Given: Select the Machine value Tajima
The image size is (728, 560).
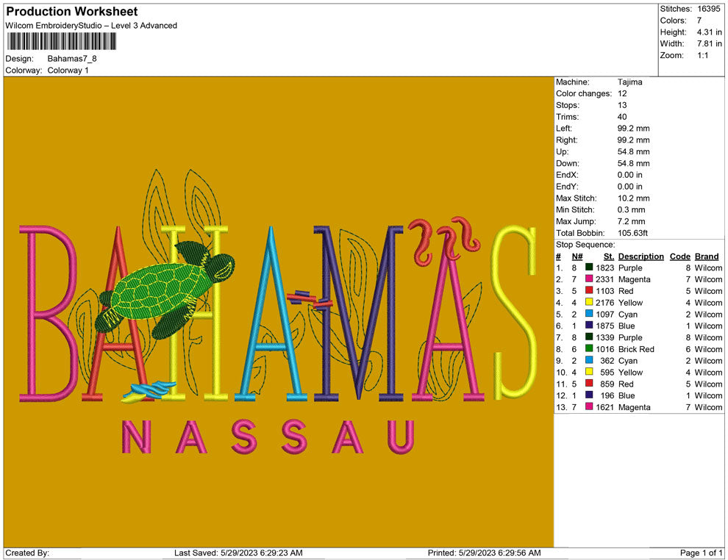Looking at the screenshot, I should (x=629, y=82).
